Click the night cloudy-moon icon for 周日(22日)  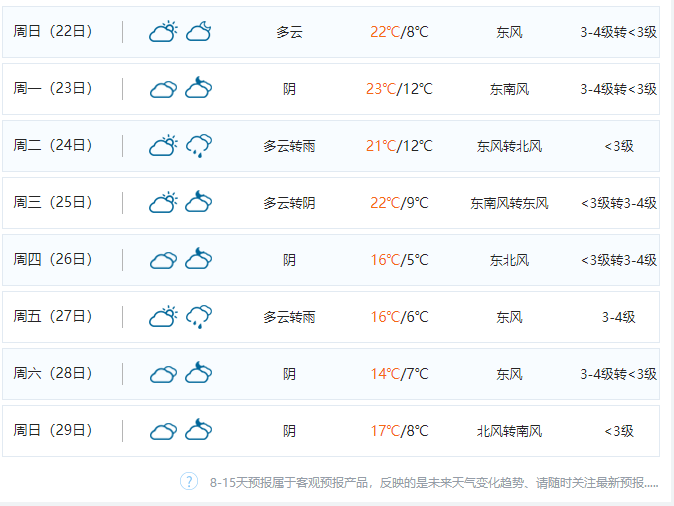[199, 31]
